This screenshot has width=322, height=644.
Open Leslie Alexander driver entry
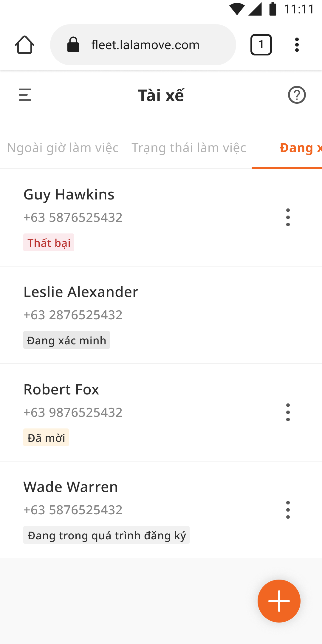(x=161, y=315)
